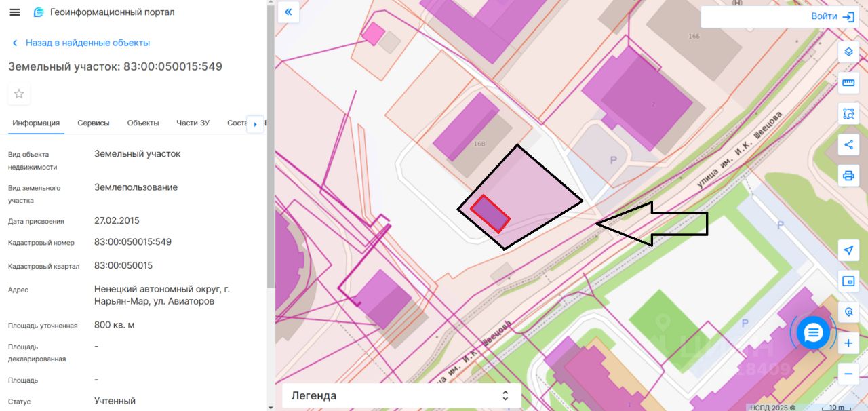This screenshot has width=868, height=411.
Task: Expand the Легенда panel
Action: click(401, 395)
